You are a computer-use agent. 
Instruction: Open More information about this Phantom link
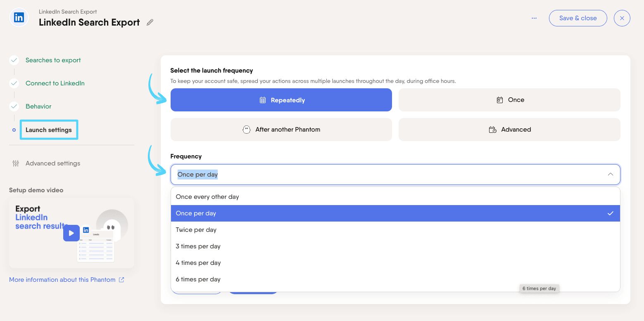(x=62, y=280)
